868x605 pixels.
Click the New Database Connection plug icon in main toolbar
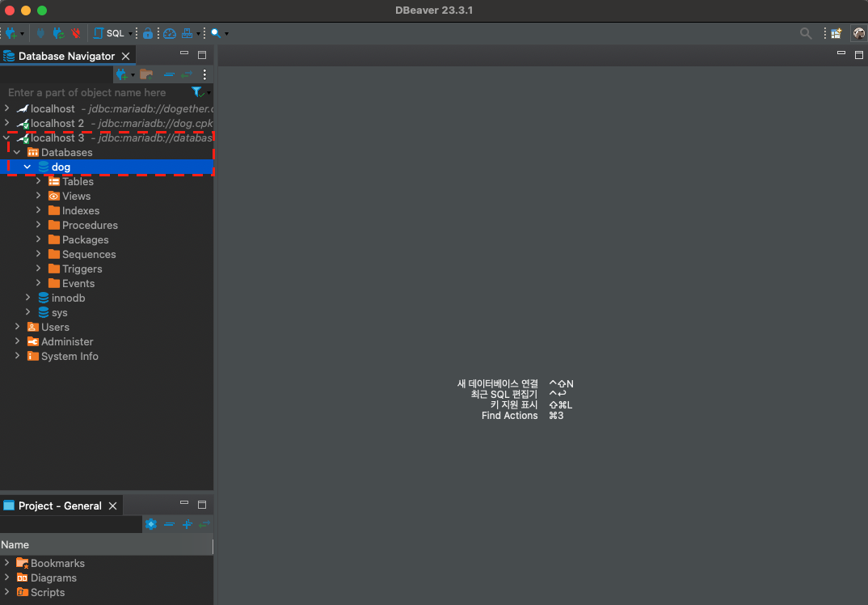click(x=11, y=33)
